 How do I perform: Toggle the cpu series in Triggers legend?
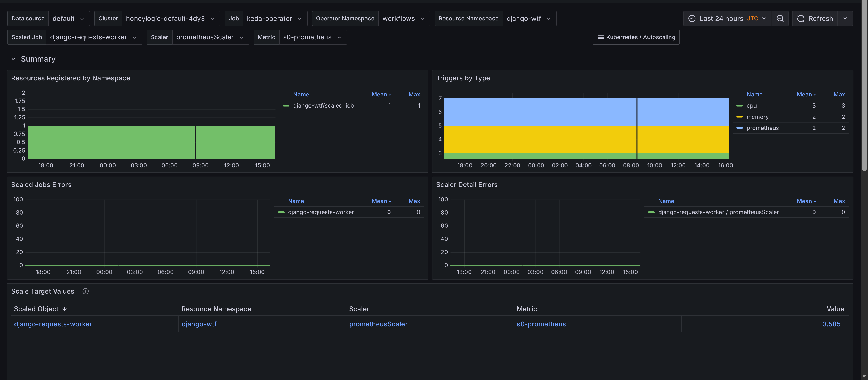(751, 105)
